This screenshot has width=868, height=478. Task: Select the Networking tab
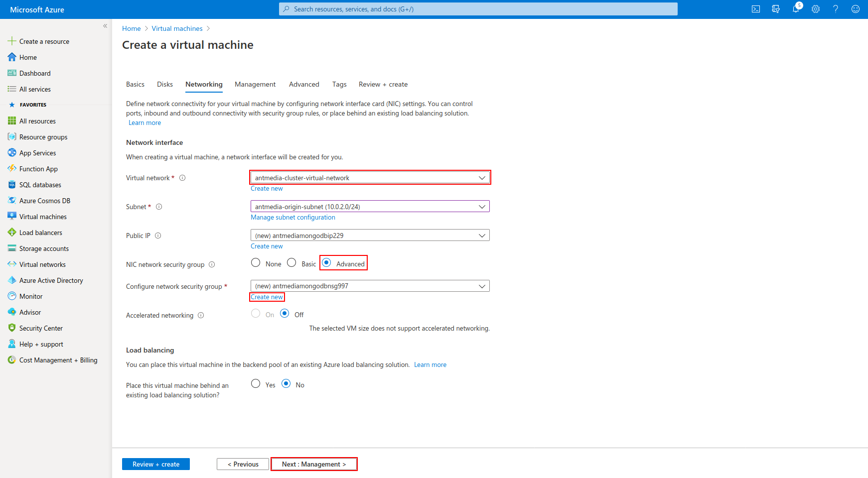pyautogui.click(x=204, y=84)
